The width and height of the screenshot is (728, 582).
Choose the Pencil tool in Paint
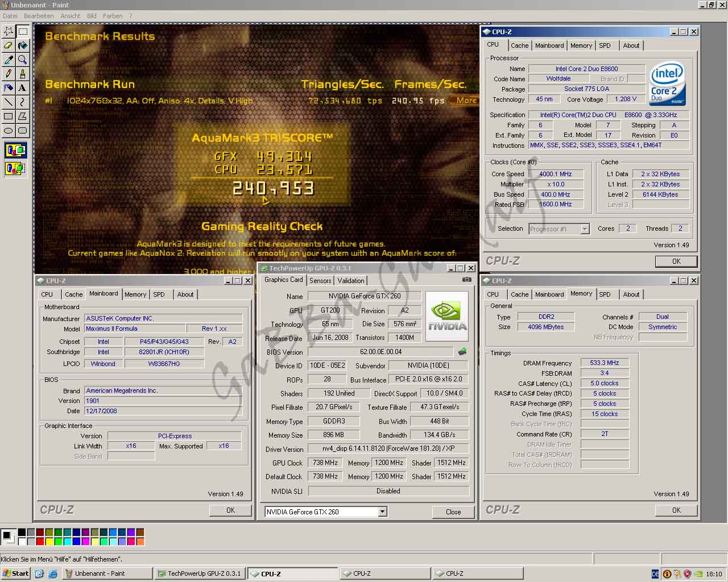point(9,74)
